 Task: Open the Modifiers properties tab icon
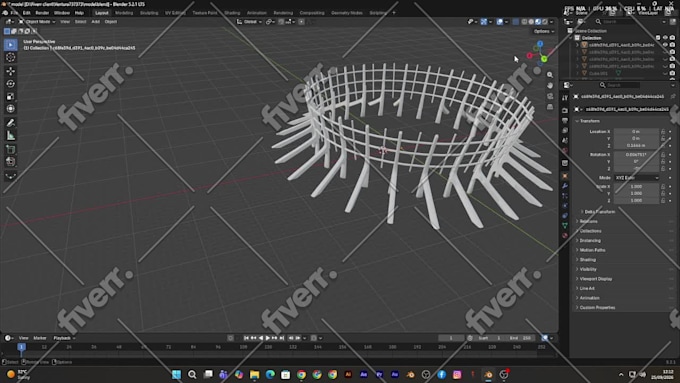click(565, 186)
